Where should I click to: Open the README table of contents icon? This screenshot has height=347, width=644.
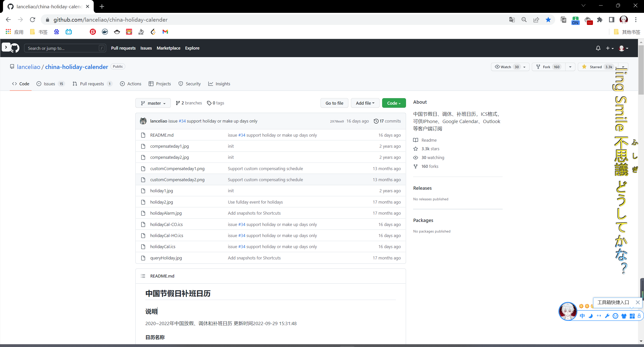click(x=143, y=276)
